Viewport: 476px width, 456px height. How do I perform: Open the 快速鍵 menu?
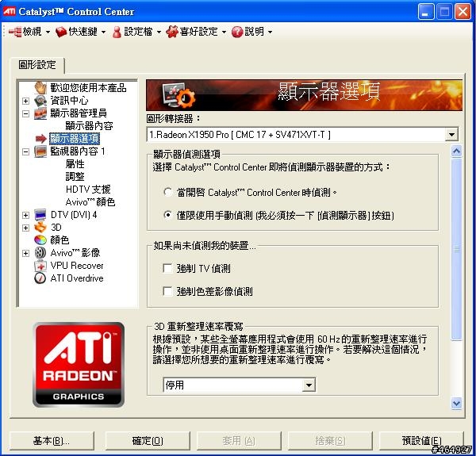point(80,32)
